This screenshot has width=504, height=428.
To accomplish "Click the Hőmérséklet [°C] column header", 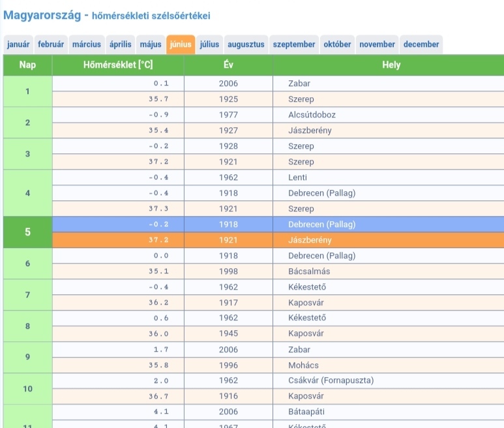I will [x=118, y=65].
